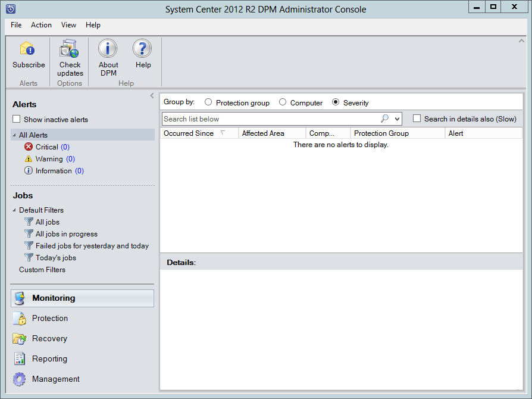
Task: Sort by Occurred Since column header
Action: pos(199,133)
